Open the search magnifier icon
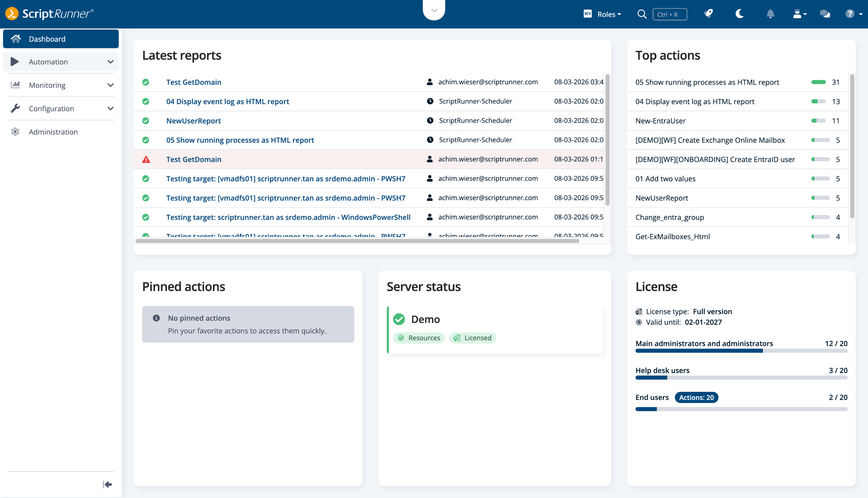Screen dimensions: 868x498 642,14
